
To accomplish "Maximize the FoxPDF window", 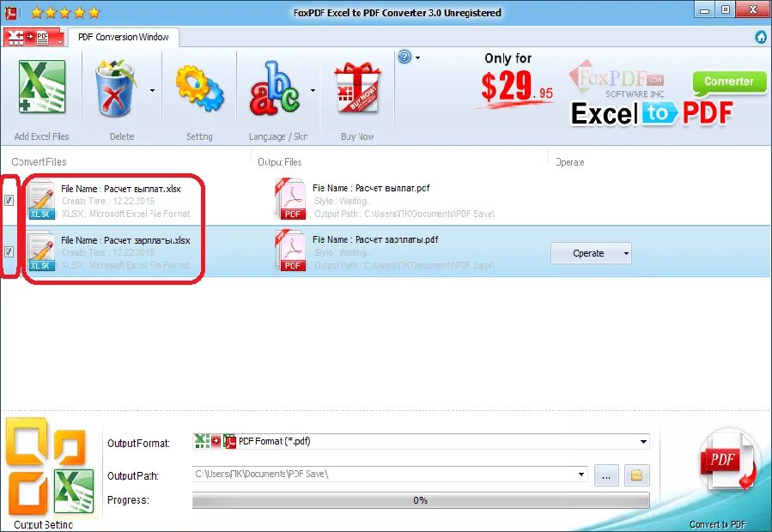I will coord(726,10).
